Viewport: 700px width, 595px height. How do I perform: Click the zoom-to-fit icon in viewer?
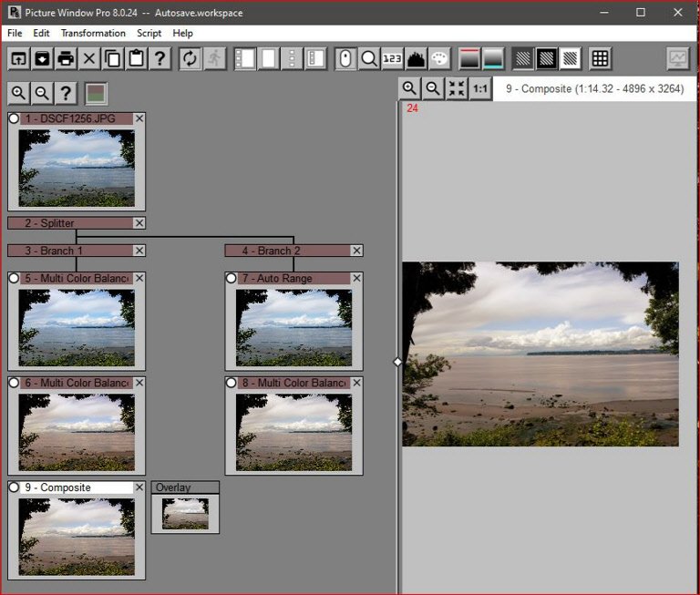457,88
